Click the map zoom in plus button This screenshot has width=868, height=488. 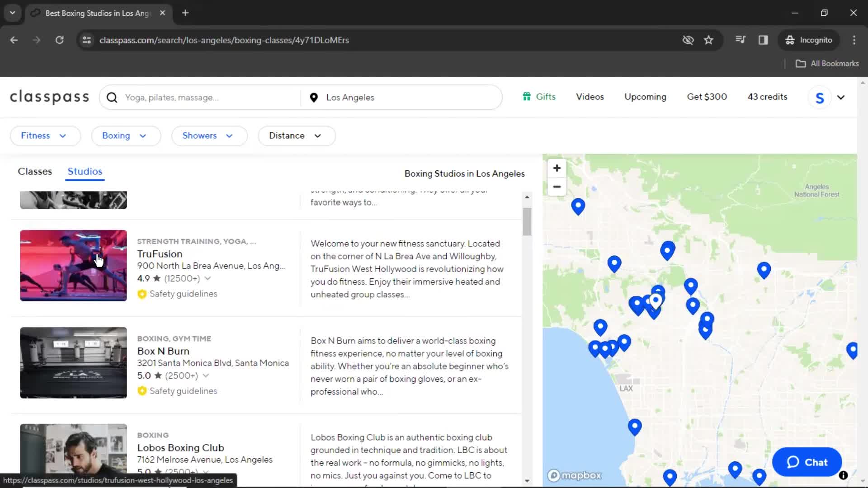point(557,168)
